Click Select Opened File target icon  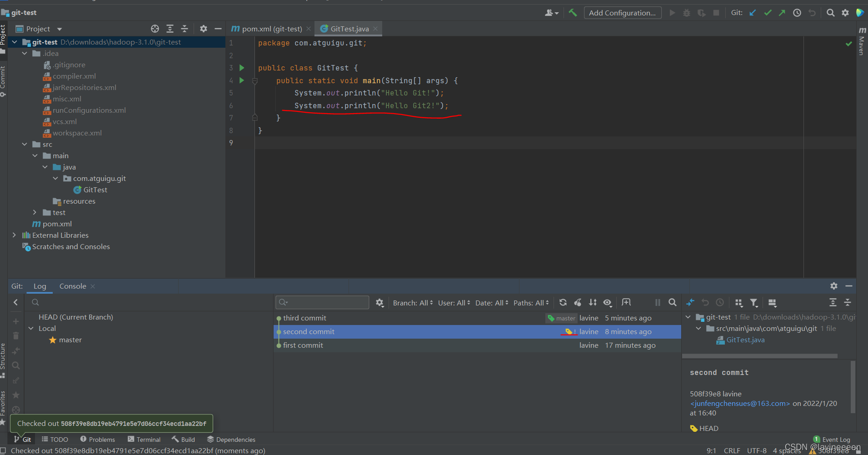point(155,29)
